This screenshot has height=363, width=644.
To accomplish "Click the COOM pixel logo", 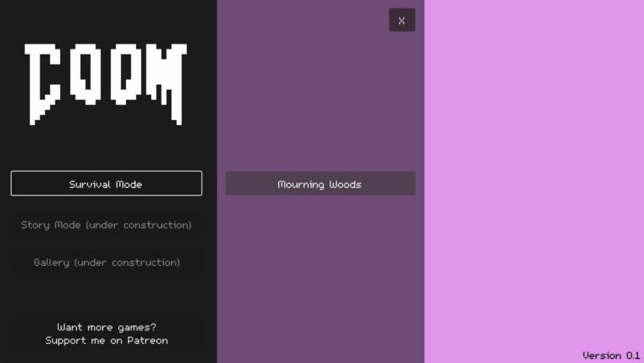I will (106, 82).
